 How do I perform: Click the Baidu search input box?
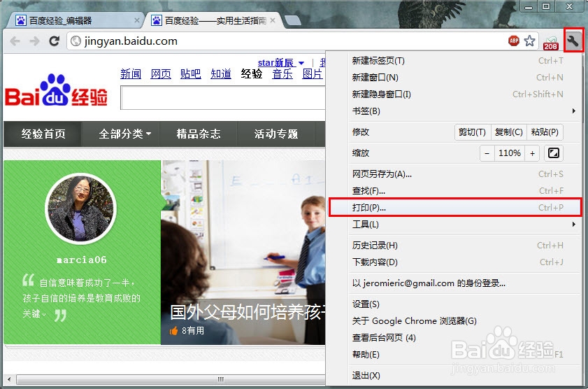(x=223, y=97)
